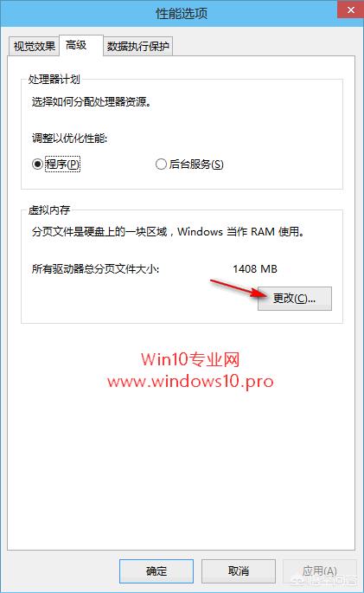Click the 所有驱动器总分页文件大小 label
The image size is (364, 593).
pyautogui.click(x=95, y=269)
